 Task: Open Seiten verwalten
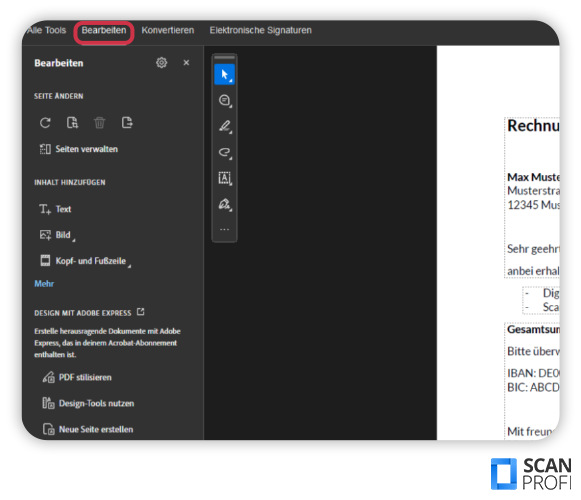click(x=79, y=149)
